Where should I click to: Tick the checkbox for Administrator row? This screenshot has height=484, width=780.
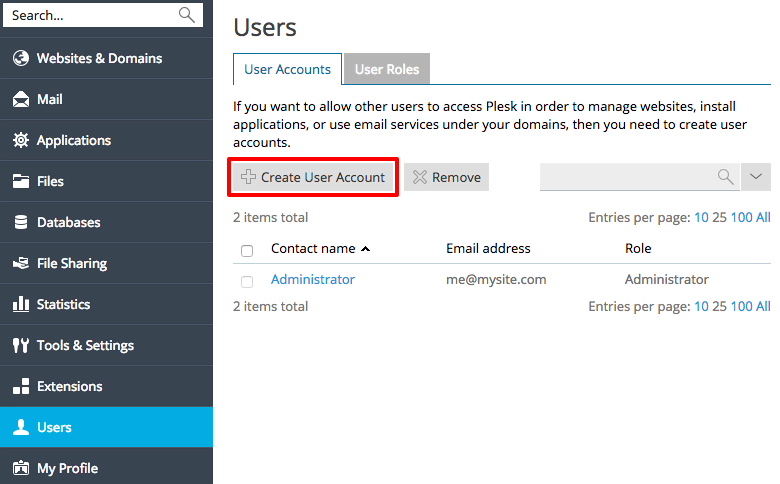point(247,282)
